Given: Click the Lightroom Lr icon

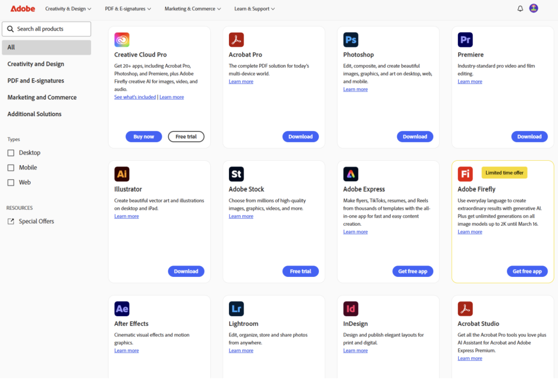Looking at the screenshot, I should tap(236, 309).
